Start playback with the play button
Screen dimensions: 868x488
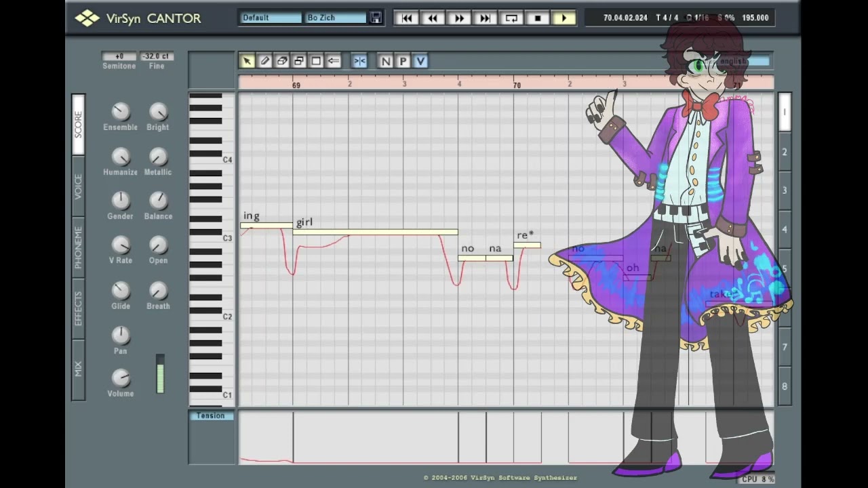(x=564, y=18)
